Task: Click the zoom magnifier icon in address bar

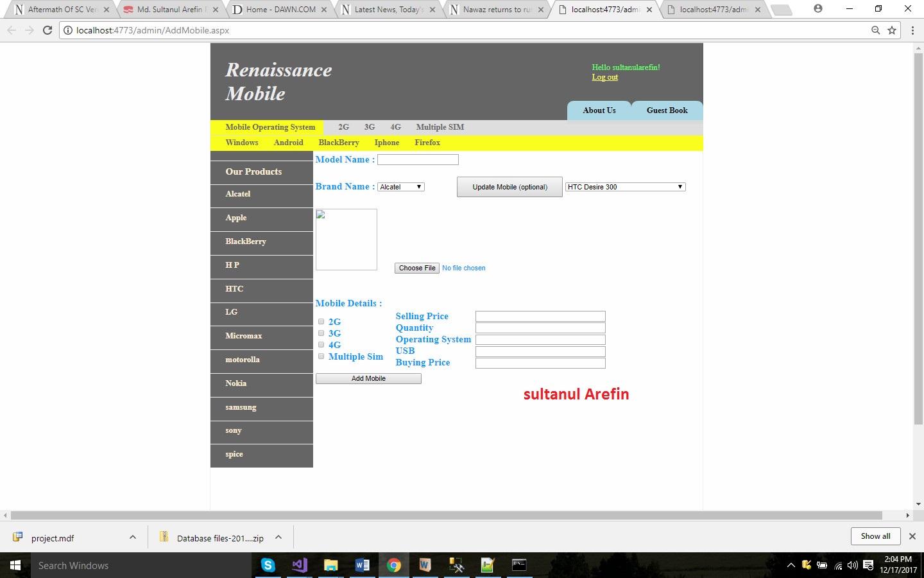Action: pyautogui.click(x=875, y=30)
